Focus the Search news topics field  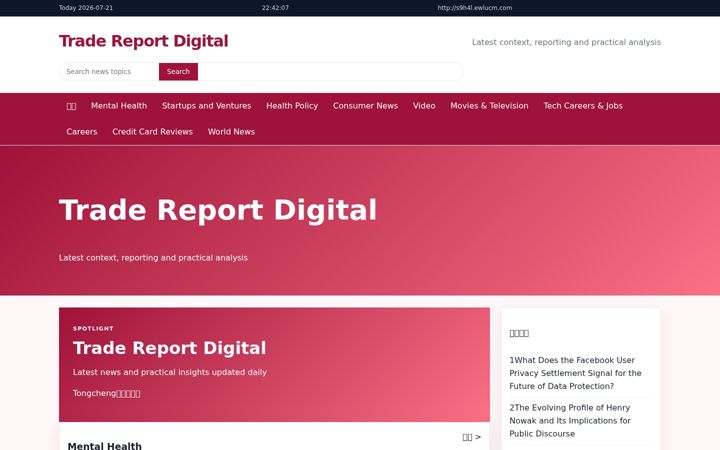109,72
